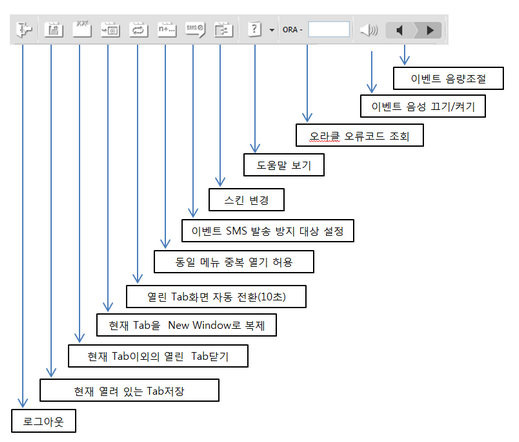The image size is (519, 442).
Task: Open the help question mark icon
Action: tap(255, 29)
